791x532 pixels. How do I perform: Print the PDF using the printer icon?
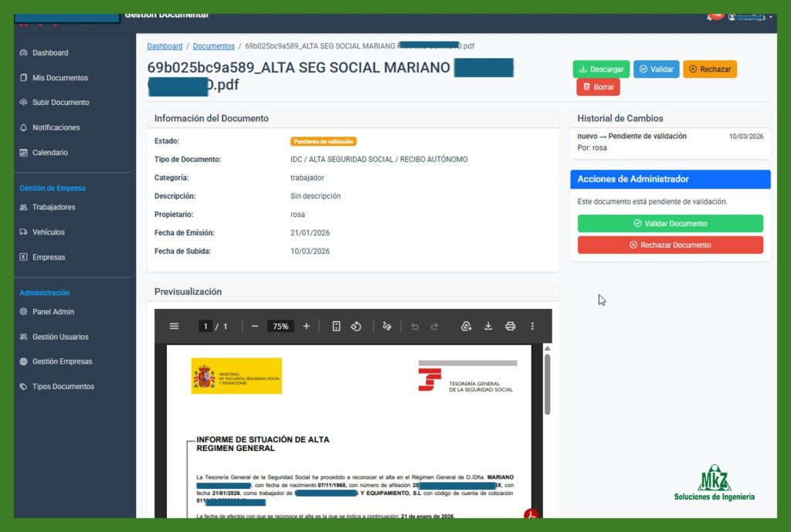point(510,327)
